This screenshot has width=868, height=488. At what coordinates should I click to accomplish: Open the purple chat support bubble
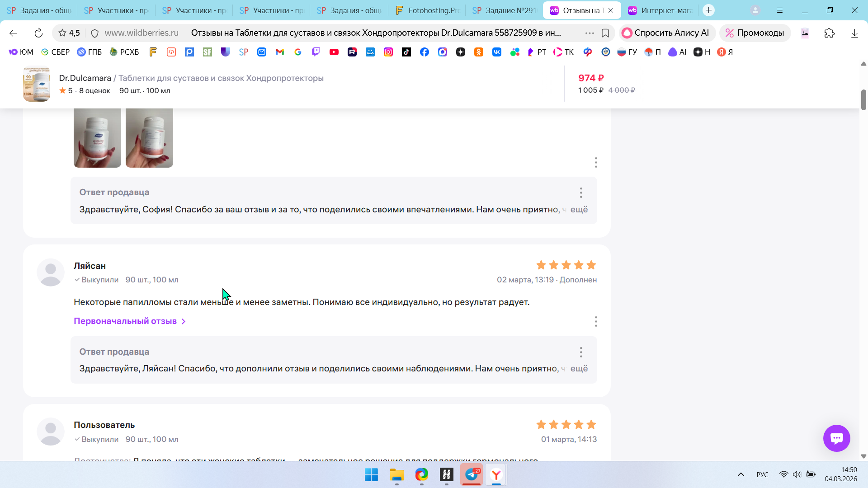[836, 438]
